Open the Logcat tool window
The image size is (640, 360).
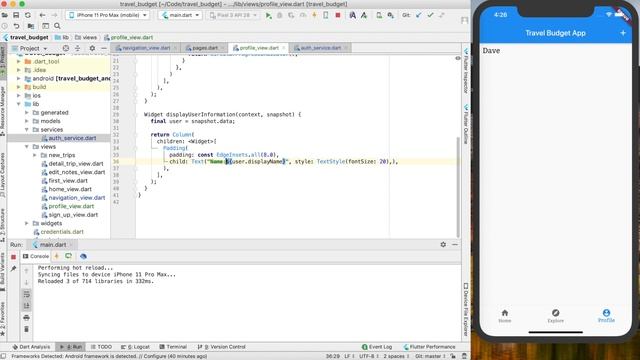(135, 347)
